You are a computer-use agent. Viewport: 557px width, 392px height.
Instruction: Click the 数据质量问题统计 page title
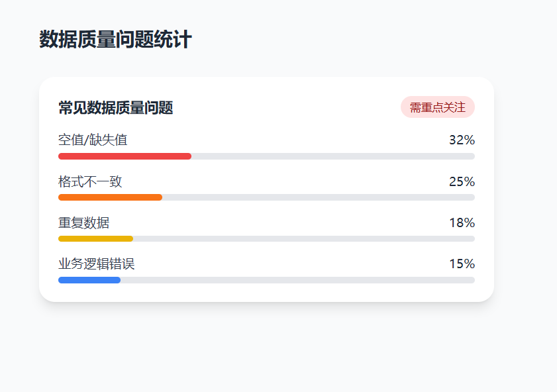(115, 39)
